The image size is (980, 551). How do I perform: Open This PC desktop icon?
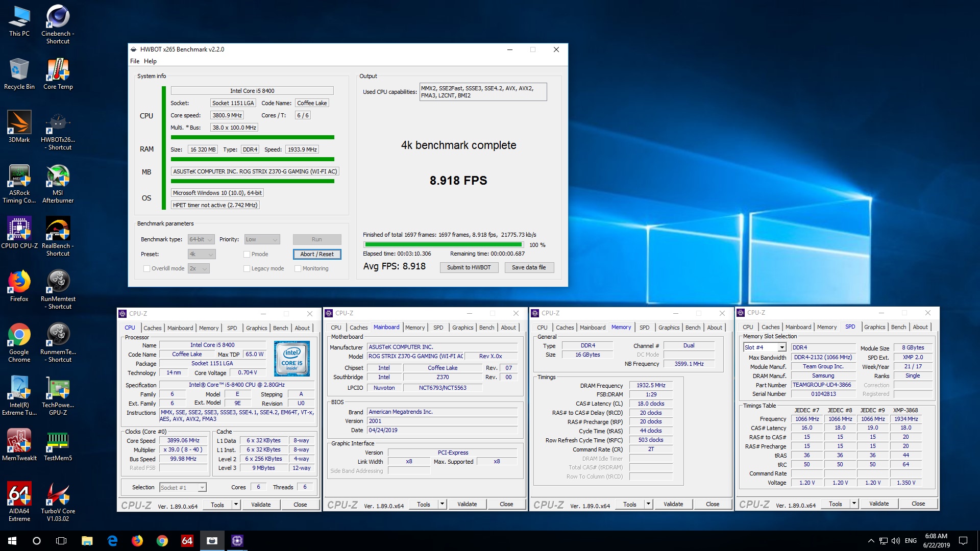tap(19, 21)
